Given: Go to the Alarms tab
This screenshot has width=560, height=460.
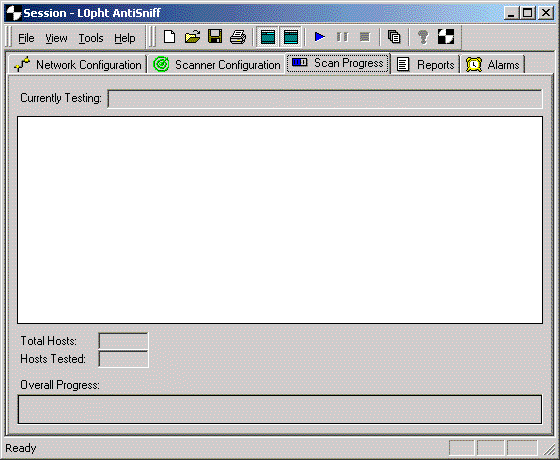Looking at the screenshot, I should pos(492,65).
